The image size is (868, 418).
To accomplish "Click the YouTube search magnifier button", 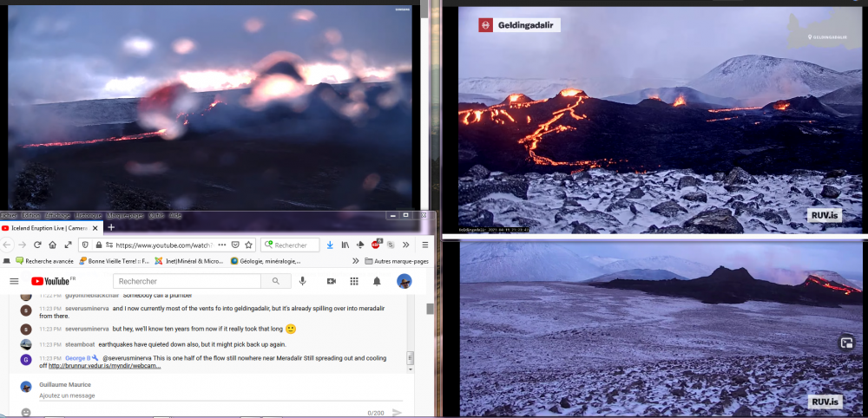I will pyautogui.click(x=276, y=281).
